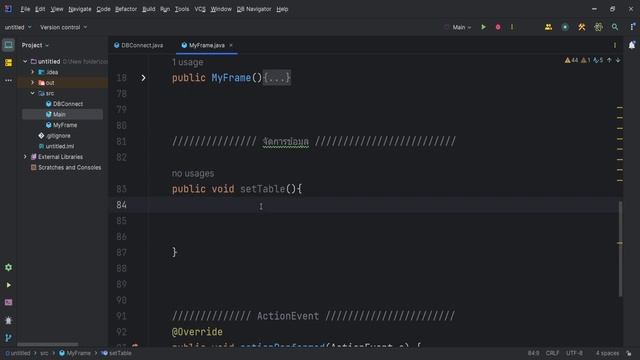Click the setTable method name
640x360 pixels.
[262, 189]
